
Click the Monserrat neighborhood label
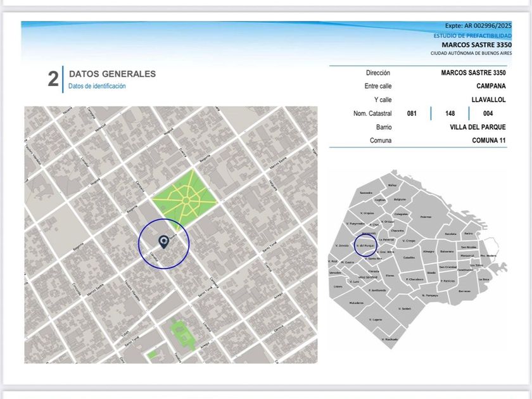467,255
